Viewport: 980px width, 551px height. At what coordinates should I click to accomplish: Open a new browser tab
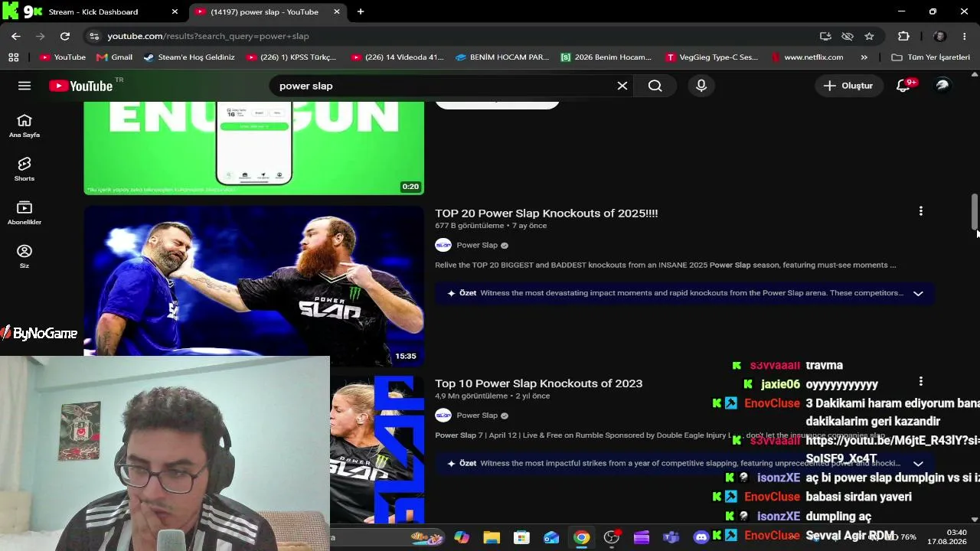click(x=361, y=11)
